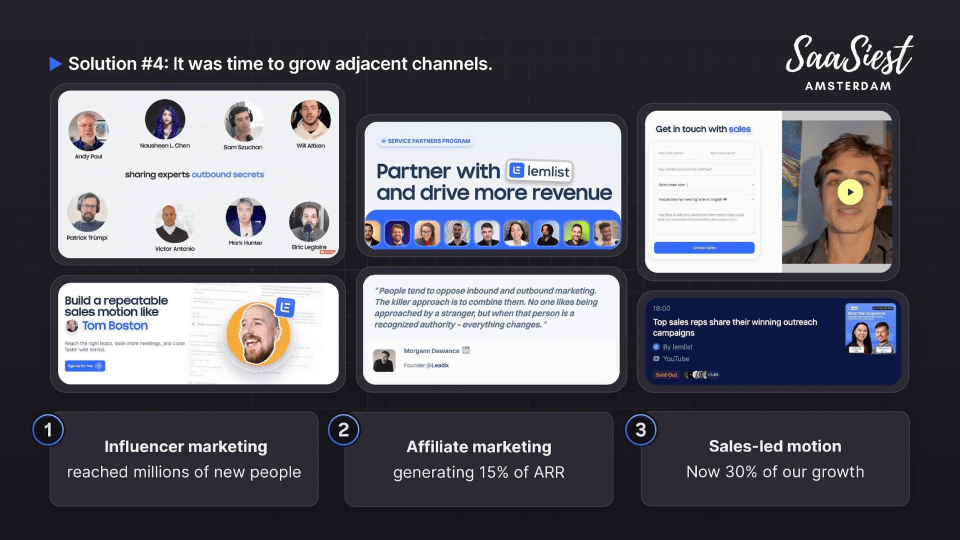Click the numbered circle 2 badge
Screen dimensions: 960x540
click(x=343, y=430)
